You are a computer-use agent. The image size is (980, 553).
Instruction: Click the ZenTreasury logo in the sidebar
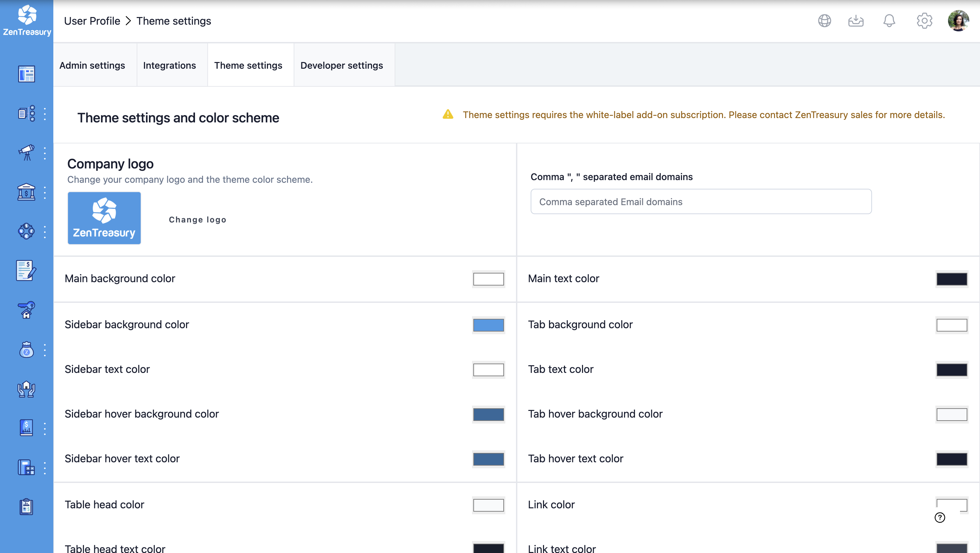tap(27, 21)
